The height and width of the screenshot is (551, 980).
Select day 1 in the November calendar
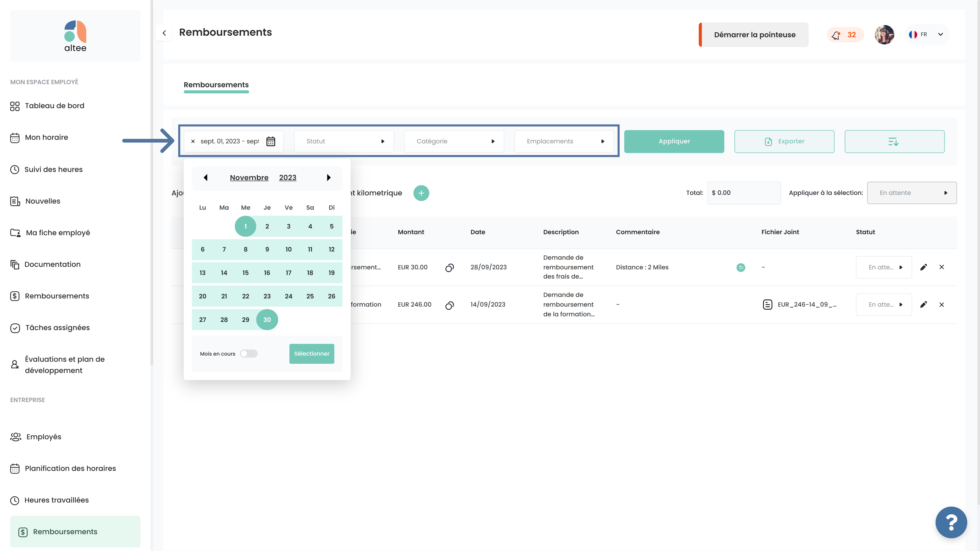[x=245, y=226]
